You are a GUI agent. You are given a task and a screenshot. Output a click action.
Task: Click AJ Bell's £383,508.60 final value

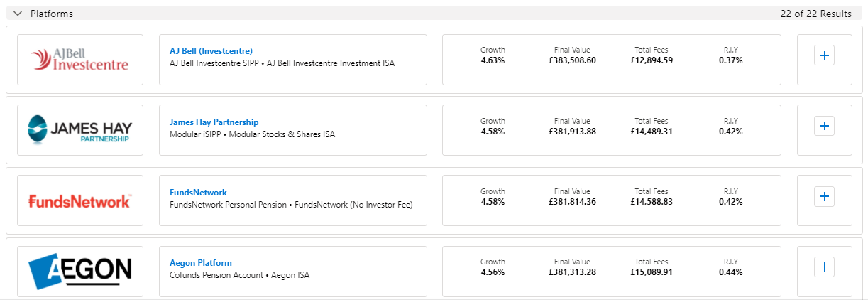coord(572,60)
